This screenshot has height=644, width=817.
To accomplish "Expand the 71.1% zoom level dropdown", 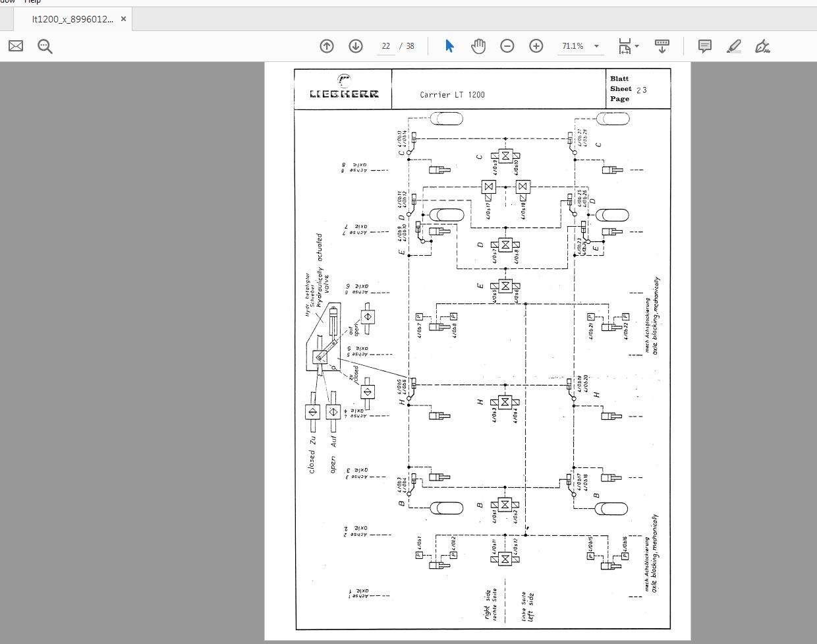I will [597, 46].
